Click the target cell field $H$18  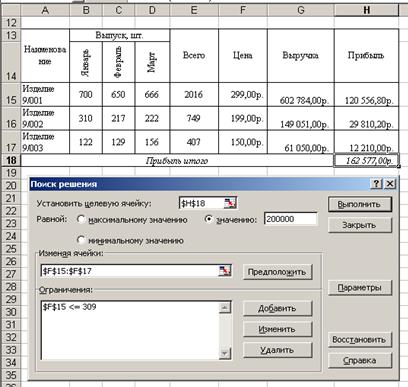pyautogui.click(x=202, y=203)
